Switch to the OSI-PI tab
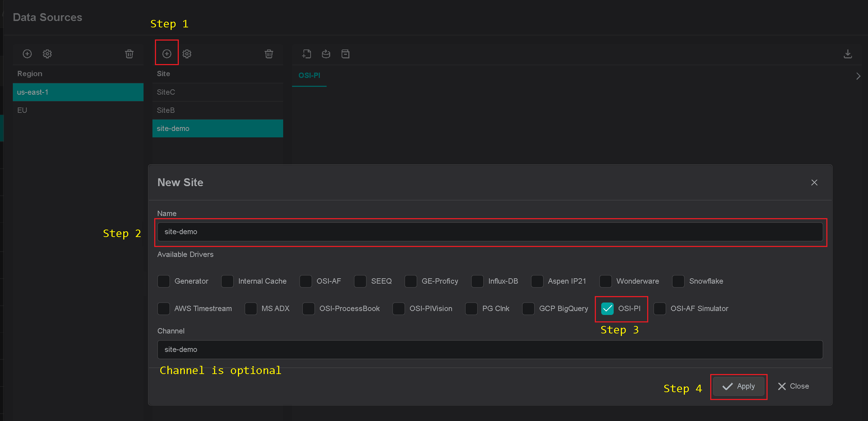Image resolution: width=868 pixels, height=421 pixels. pos(309,75)
